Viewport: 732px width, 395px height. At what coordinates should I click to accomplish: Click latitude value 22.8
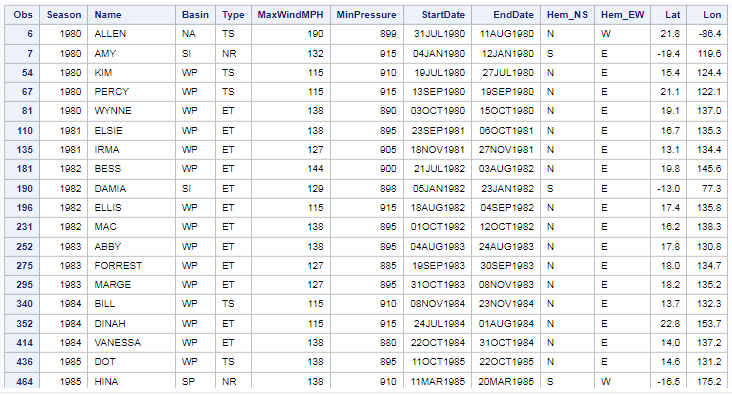[670, 324]
